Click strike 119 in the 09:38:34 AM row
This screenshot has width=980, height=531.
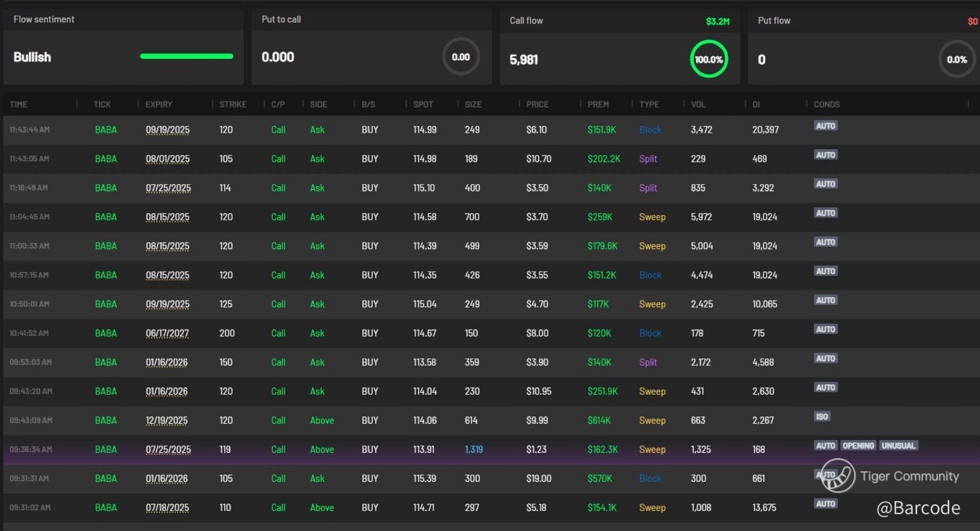pos(225,450)
